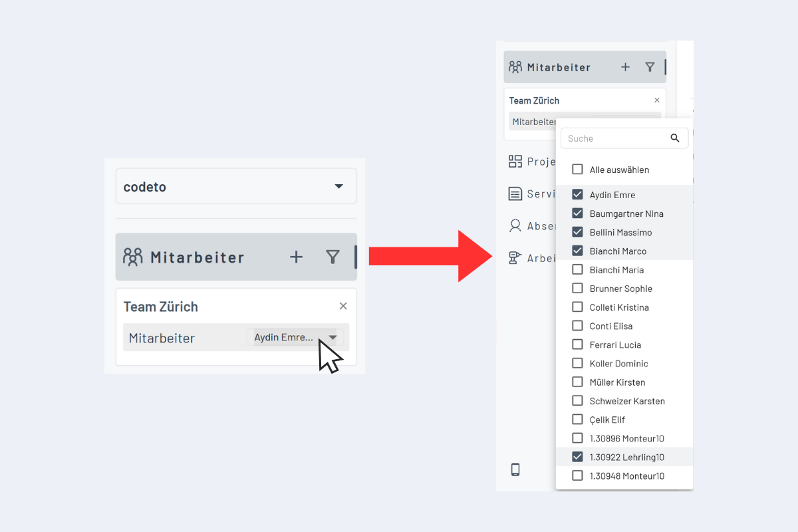Image resolution: width=798 pixels, height=532 pixels.
Task: Click the plus icon in left Mitarbeiter header
Action: pyautogui.click(x=297, y=257)
